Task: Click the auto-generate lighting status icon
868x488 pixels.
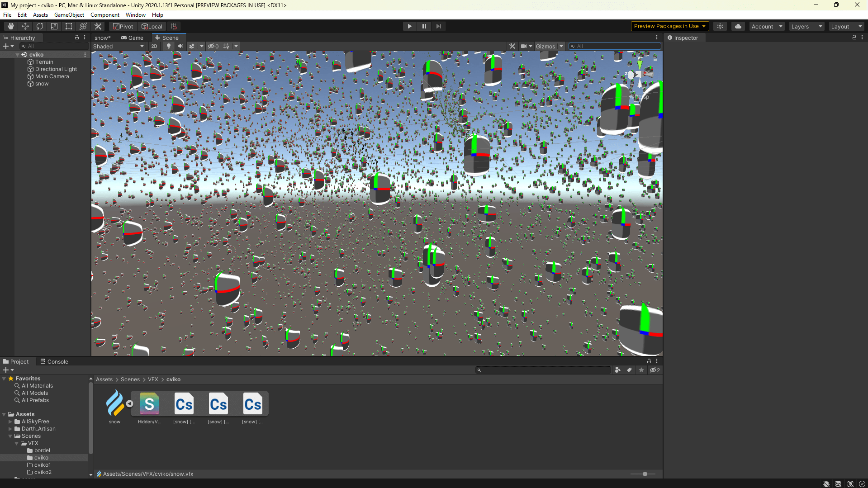Action: click(850, 483)
